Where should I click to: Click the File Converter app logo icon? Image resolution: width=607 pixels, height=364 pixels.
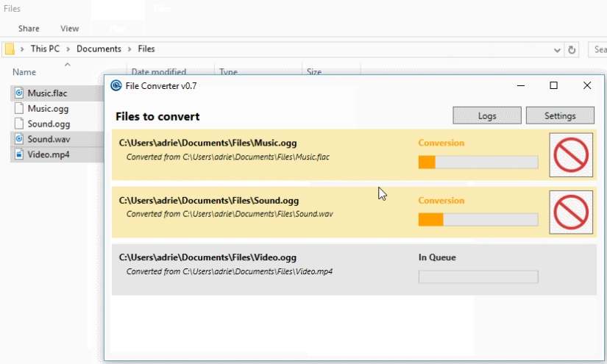116,85
